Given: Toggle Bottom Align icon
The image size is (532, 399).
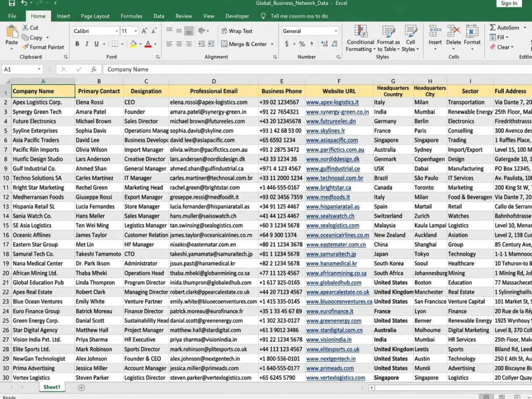Looking at the screenshot, I should pos(189,31).
